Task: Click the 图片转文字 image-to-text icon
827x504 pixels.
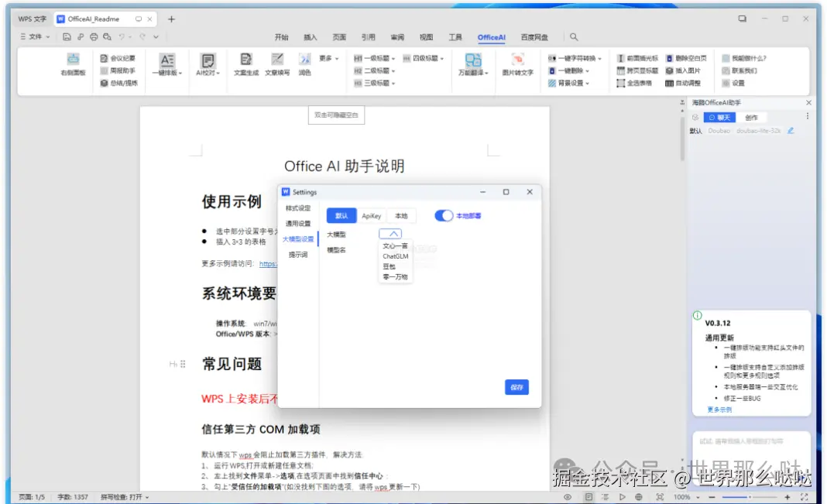Action: click(517, 65)
